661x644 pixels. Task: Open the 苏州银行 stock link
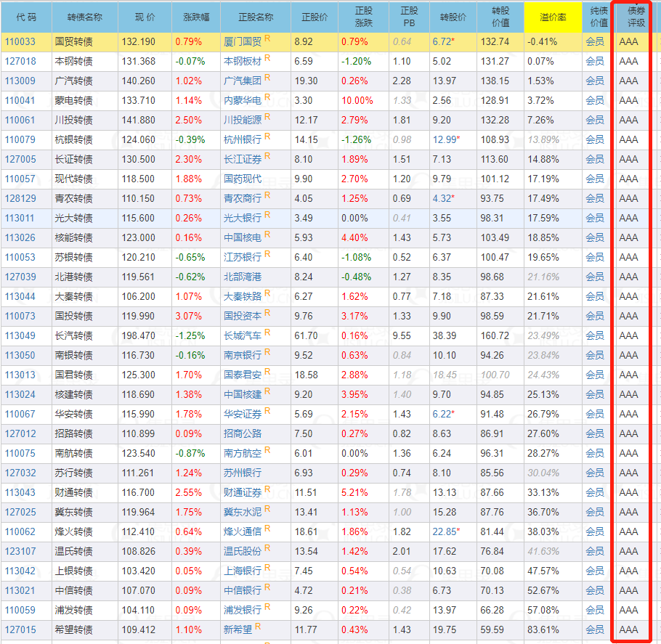pos(243,473)
